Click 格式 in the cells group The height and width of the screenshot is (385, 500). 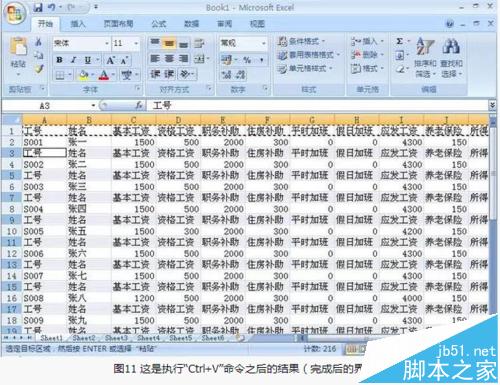click(x=367, y=69)
